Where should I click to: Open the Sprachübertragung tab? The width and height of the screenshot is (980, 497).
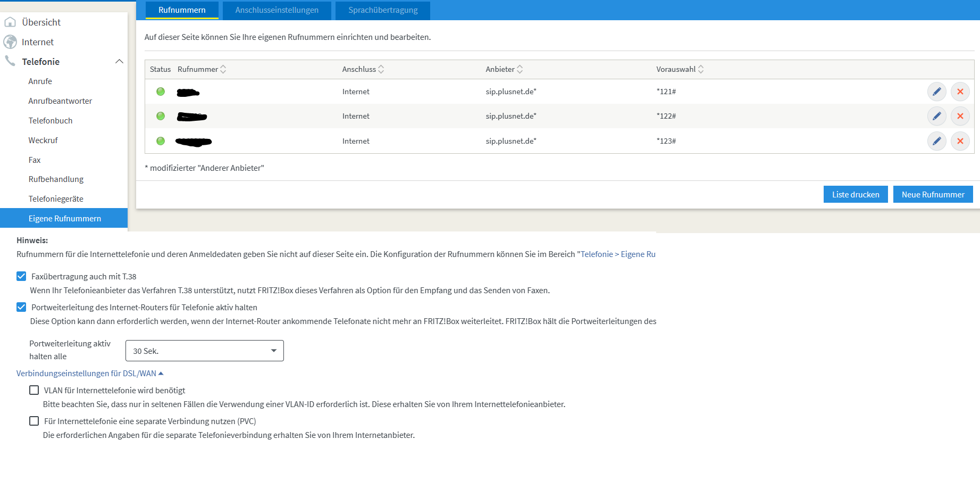pyautogui.click(x=383, y=10)
